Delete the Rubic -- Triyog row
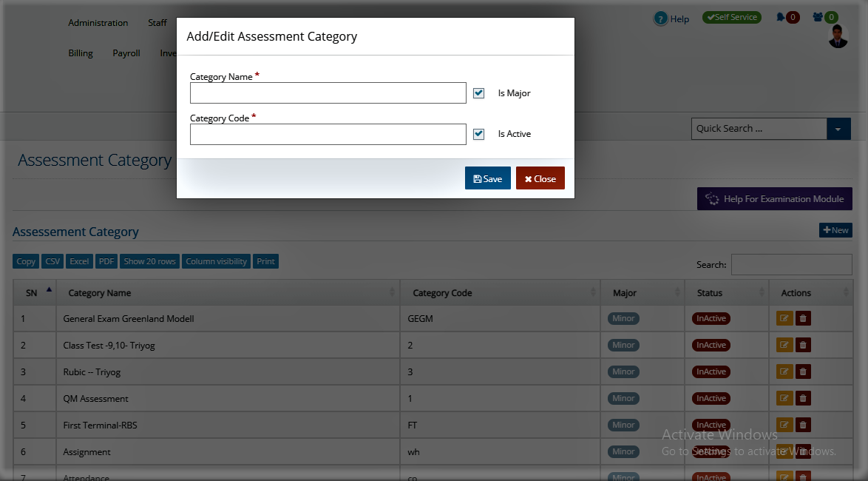The width and height of the screenshot is (868, 481). click(x=803, y=371)
